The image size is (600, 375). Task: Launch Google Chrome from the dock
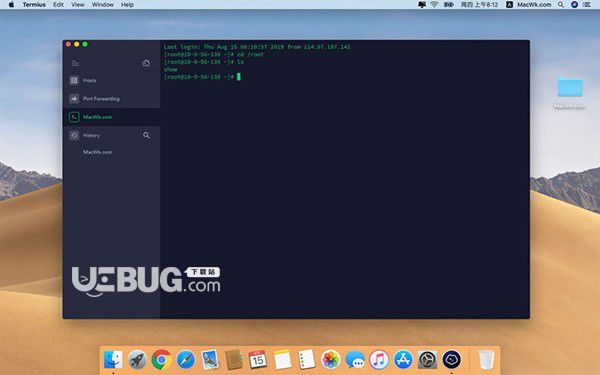161,360
